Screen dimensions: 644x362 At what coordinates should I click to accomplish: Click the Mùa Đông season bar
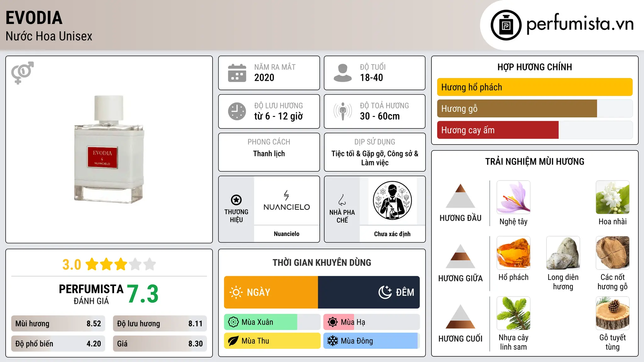point(371,341)
